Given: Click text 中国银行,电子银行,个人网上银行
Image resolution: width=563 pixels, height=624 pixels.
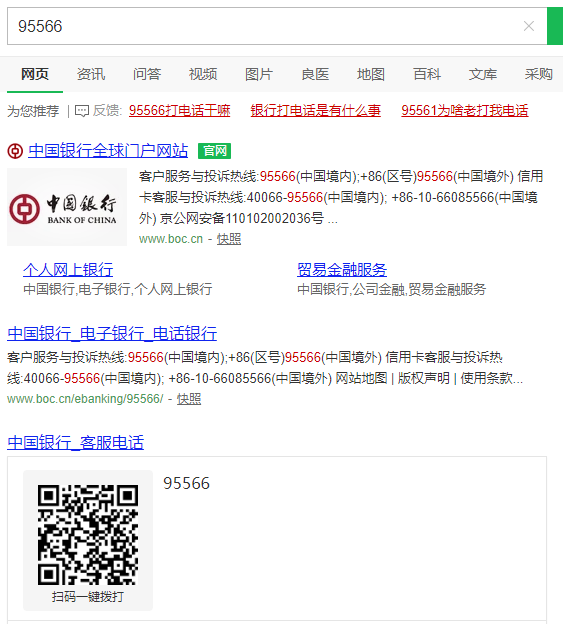Looking at the screenshot, I should point(118,289).
